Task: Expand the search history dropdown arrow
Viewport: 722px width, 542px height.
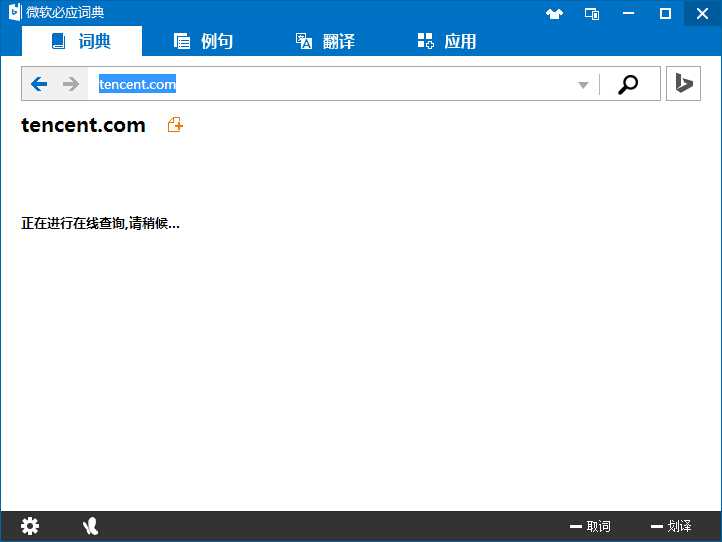Action: 583,85
